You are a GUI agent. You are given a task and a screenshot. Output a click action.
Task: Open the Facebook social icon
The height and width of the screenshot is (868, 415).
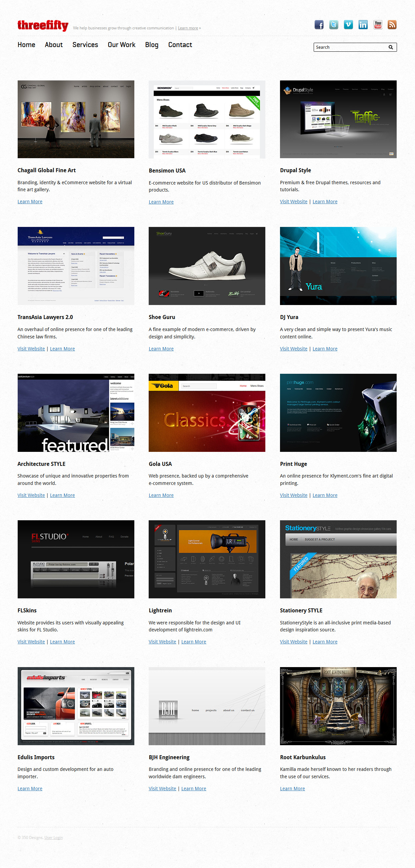319,25
